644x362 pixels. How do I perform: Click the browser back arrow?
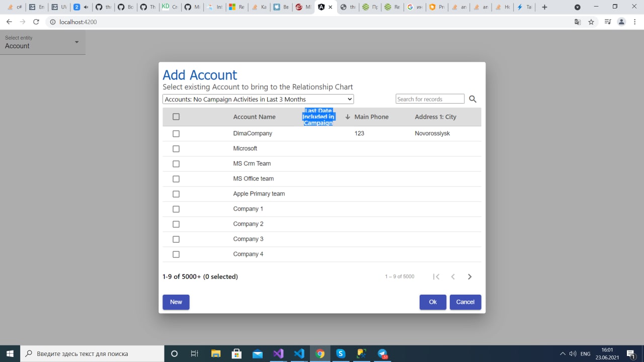(x=9, y=22)
